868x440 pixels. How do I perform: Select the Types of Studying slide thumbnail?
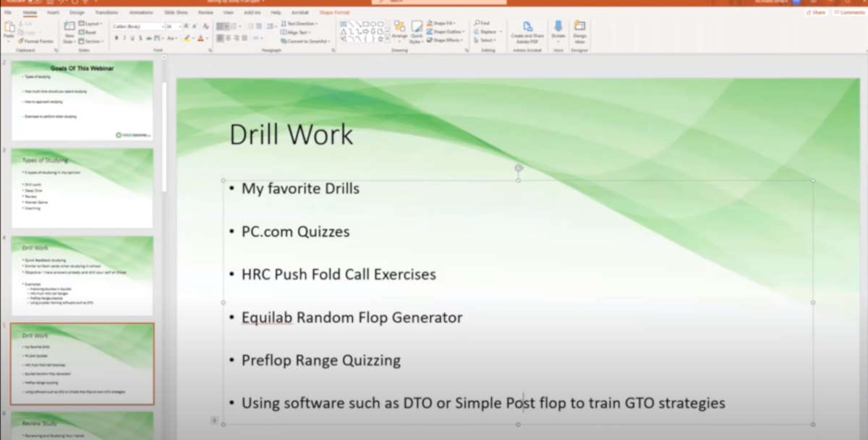tap(82, 188)
